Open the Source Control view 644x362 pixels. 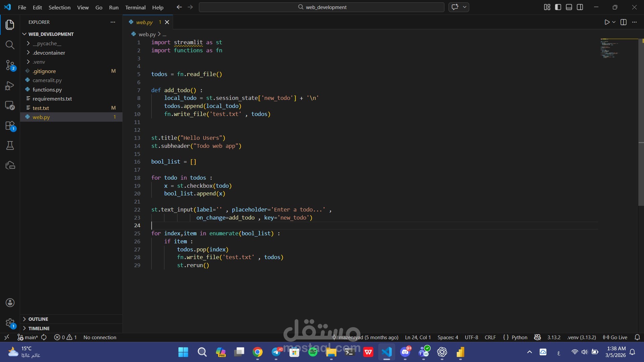click(10, 65)
